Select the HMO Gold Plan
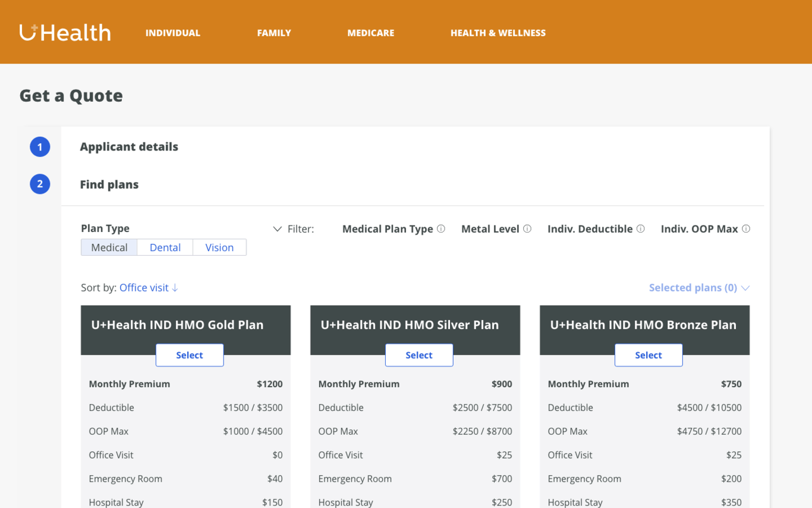 pos(190,355)
